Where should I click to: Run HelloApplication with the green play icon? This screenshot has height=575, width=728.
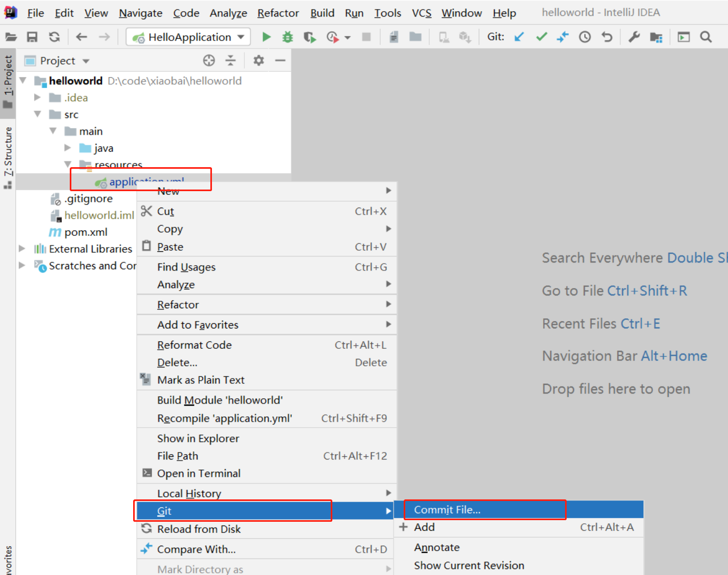(266, 37)
